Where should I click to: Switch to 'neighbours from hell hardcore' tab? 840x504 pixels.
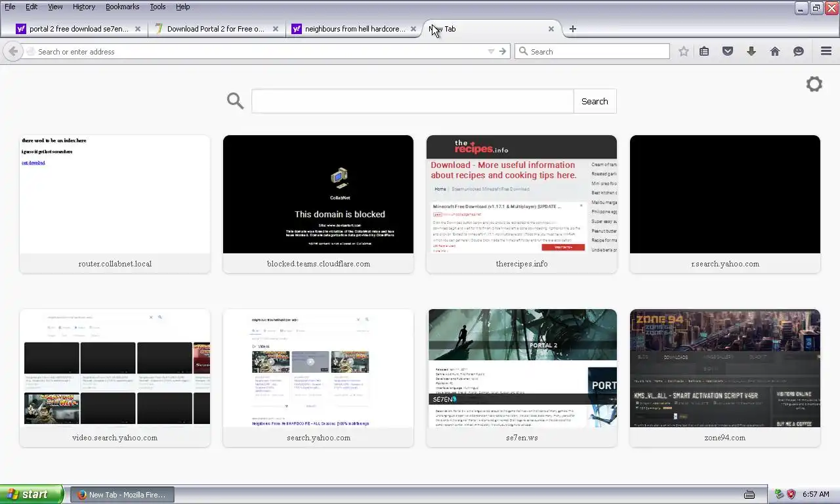[x=354, y=29]
